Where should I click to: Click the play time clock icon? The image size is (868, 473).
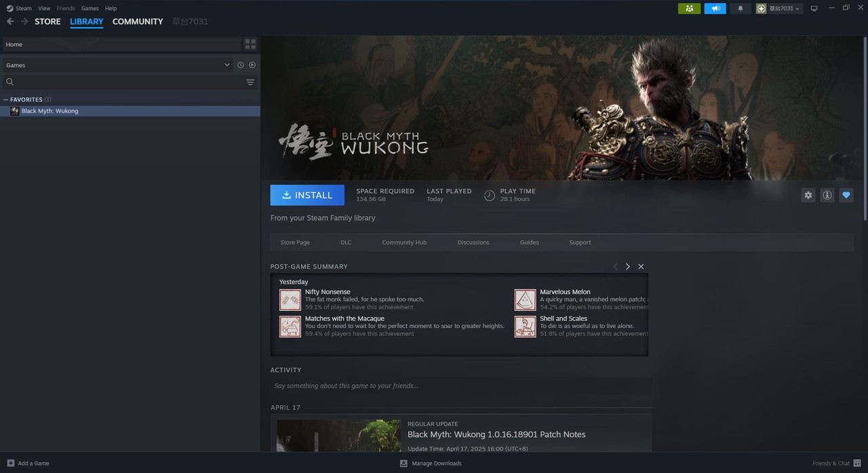pyautogui.click(x=489, y=195)
